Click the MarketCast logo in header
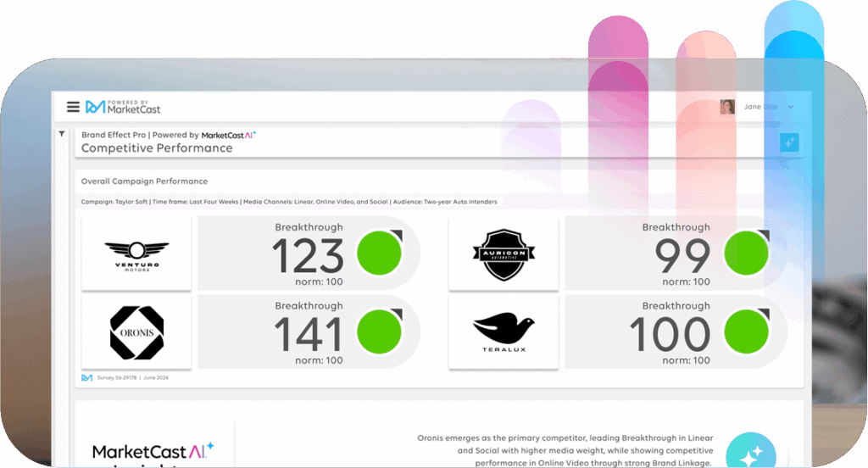This screenshot has width=868, height=468. point(123,107)
